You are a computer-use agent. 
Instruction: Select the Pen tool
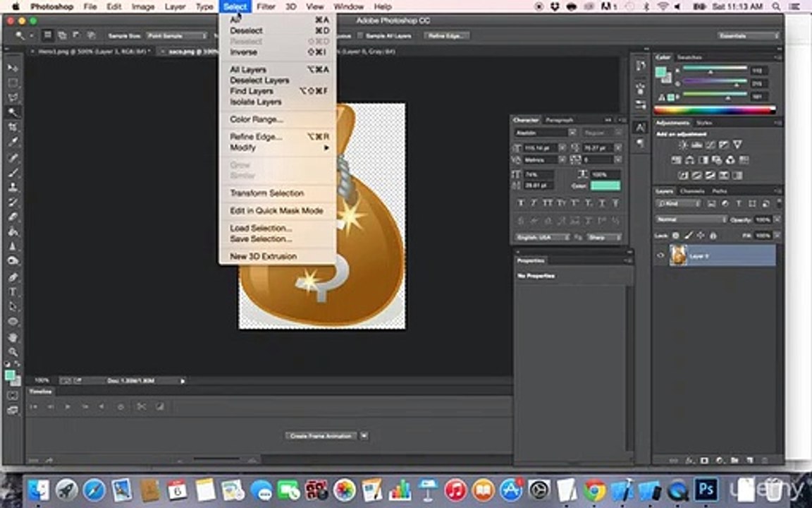pyautogui.click(x=13, y=277)
